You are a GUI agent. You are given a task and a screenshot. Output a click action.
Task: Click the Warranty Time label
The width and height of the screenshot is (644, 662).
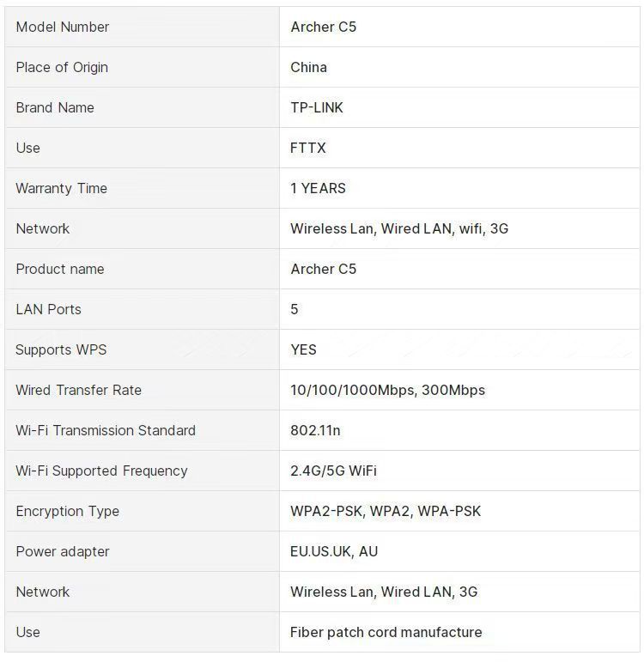61,188
